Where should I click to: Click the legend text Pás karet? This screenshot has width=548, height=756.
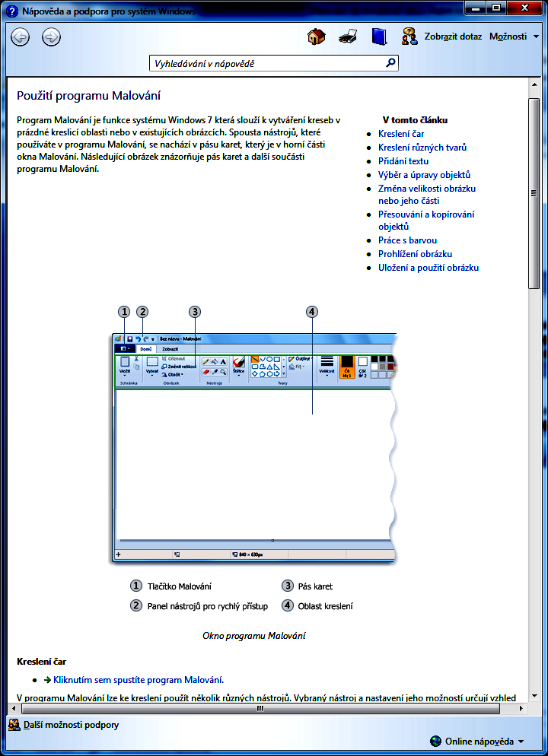(x=316, y=586)
